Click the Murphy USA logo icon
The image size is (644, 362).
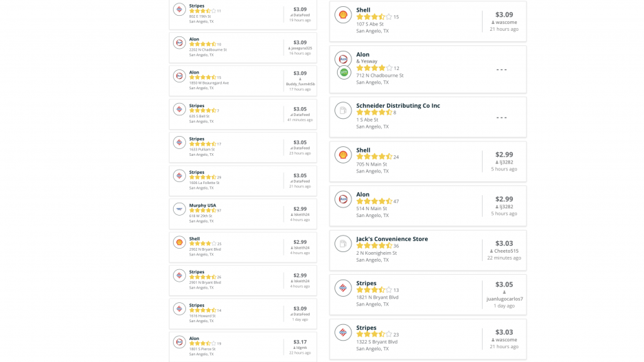(179, 209)
